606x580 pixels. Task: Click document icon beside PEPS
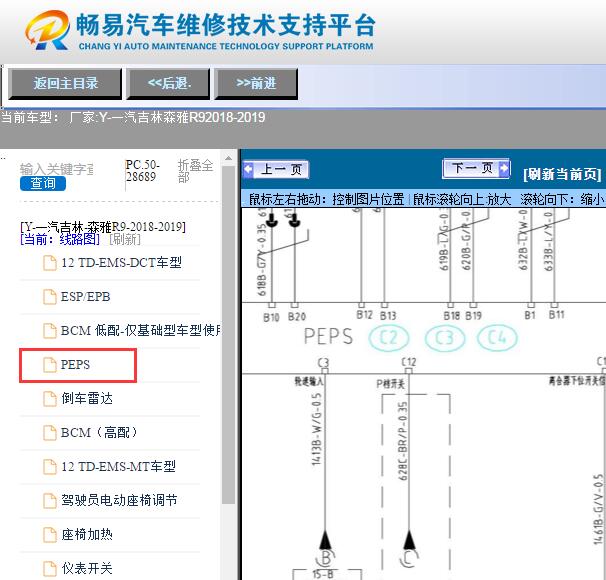[49, 365]
